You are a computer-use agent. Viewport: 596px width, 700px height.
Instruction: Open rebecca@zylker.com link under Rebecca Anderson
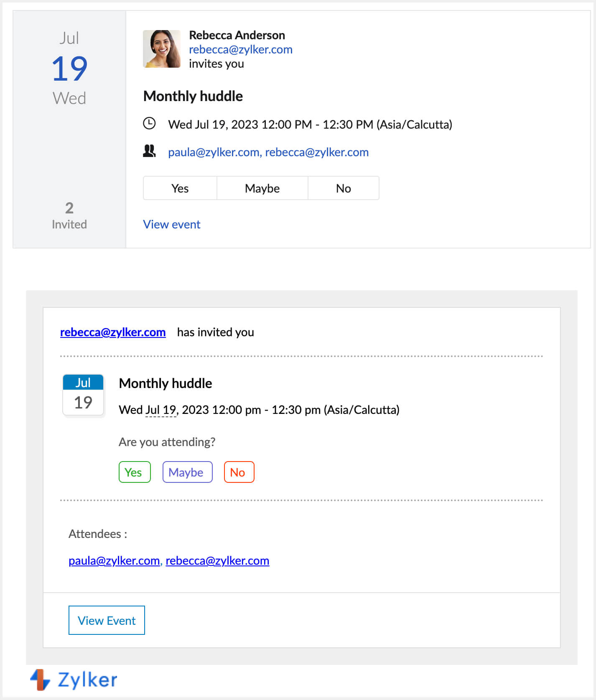(240, 49)
